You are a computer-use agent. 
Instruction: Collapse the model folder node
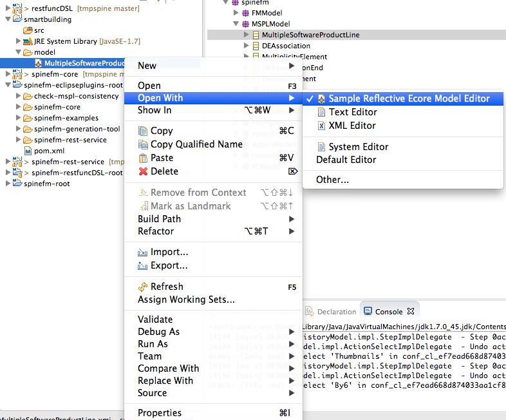pos(19,52)
